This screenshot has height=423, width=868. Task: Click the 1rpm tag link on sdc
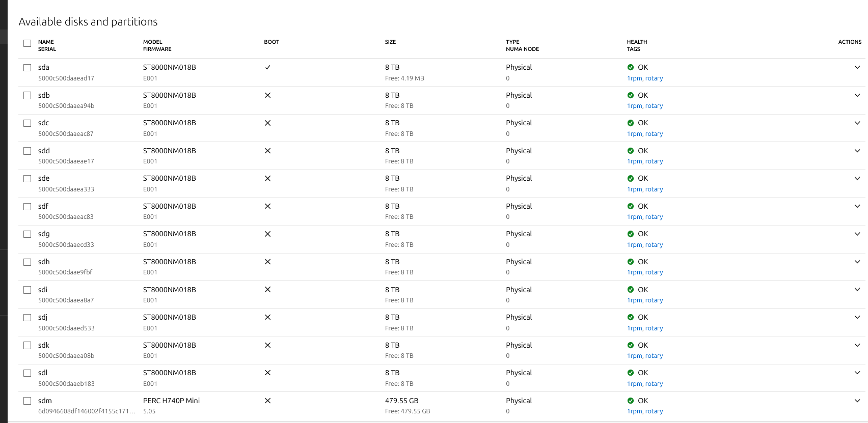click(634, 134)
